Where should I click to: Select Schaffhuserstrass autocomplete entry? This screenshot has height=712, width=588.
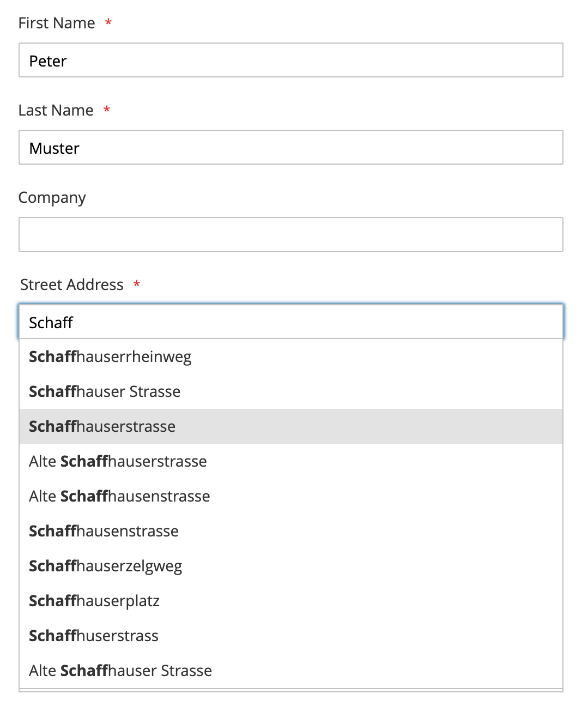291,636
